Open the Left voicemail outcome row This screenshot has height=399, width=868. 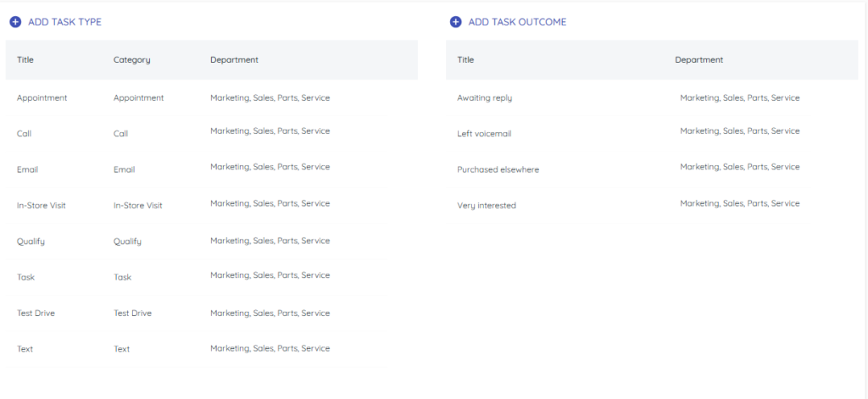[484, 134]
